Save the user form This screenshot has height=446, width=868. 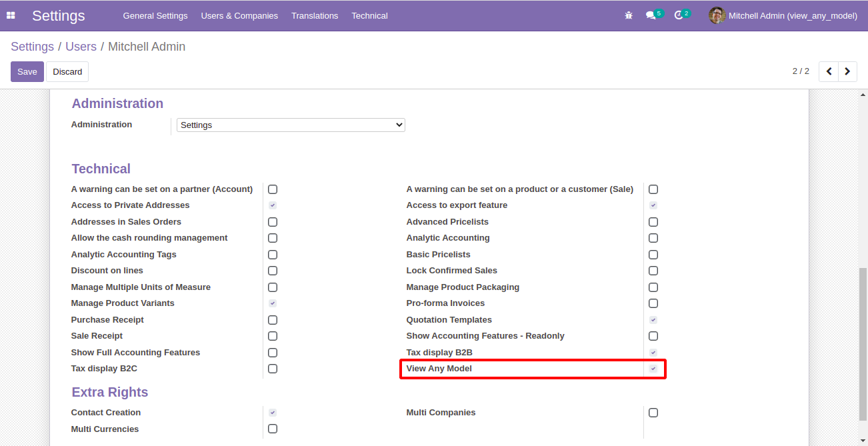[x=27, y=71]
